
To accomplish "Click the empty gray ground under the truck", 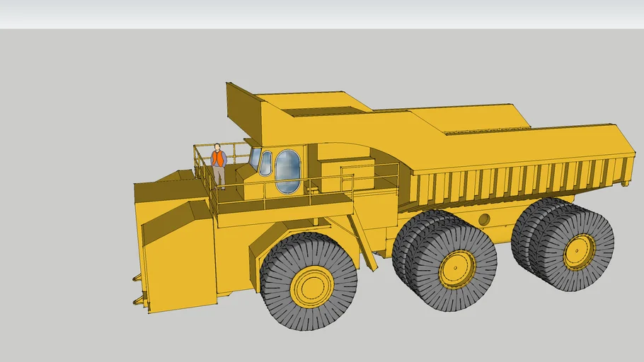I will pos(425,332).
